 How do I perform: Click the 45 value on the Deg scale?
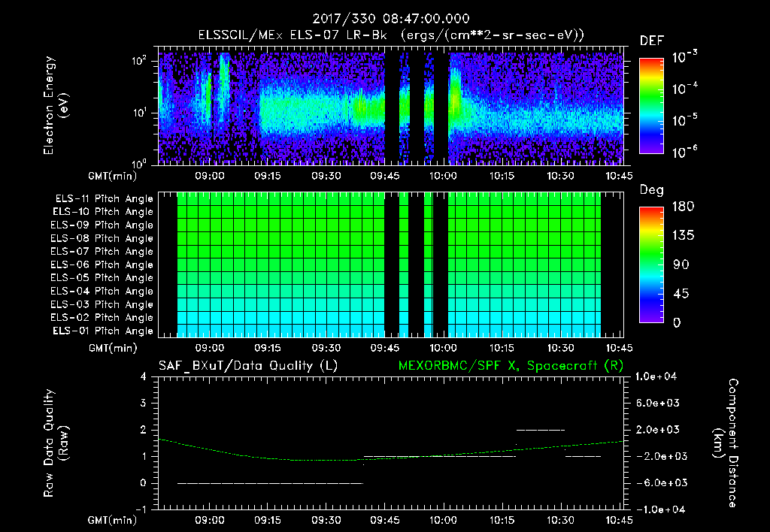681,294
